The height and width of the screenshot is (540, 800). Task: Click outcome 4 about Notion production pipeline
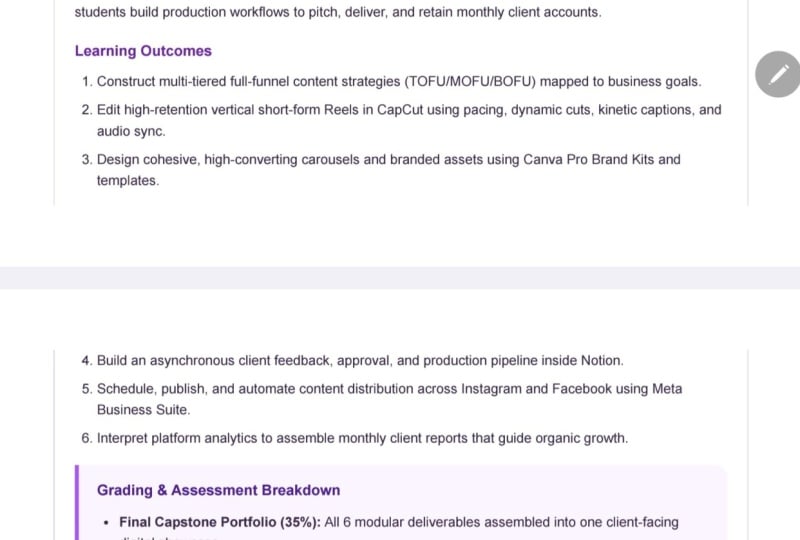coord(352,361)
